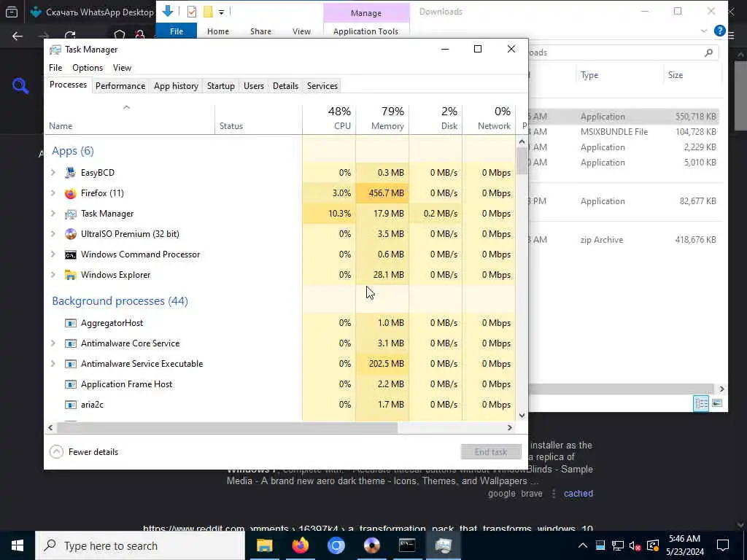
Task: Switch to the Startup tab
Action: point(220,86)
